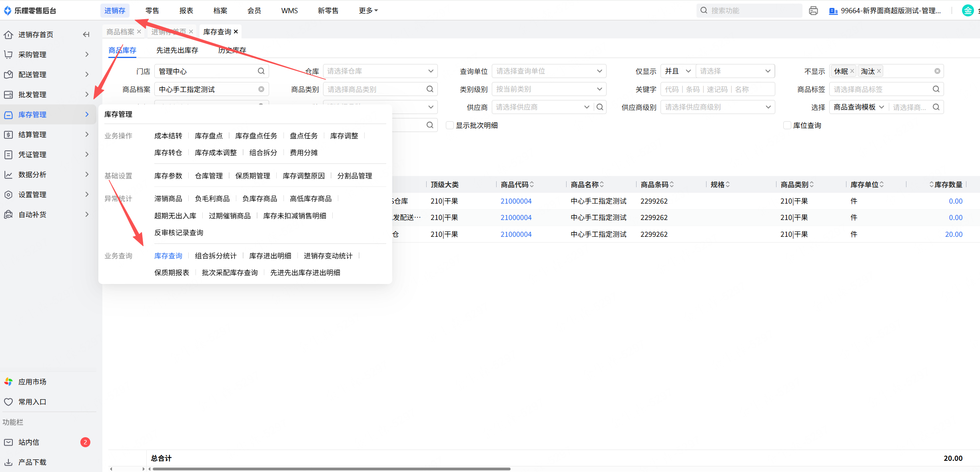980x472 pixels.
Task: Click the product code 21000004 link in first row
Action: coord(516,201)
